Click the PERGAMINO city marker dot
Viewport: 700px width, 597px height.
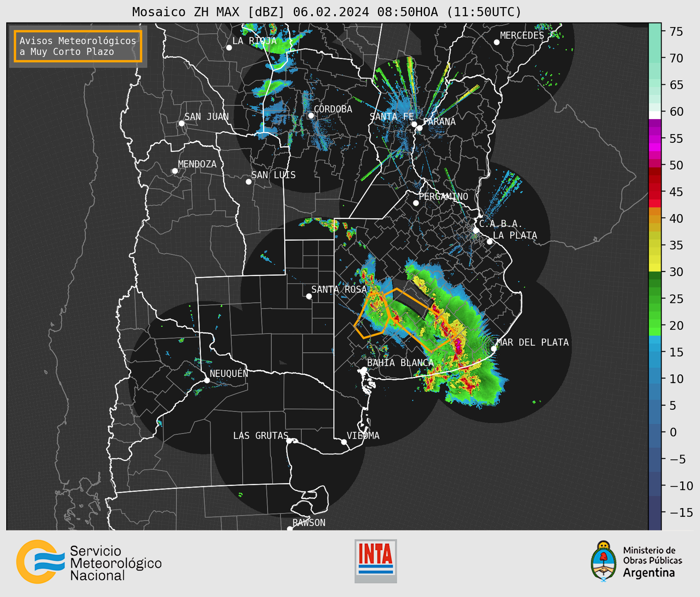416,203
